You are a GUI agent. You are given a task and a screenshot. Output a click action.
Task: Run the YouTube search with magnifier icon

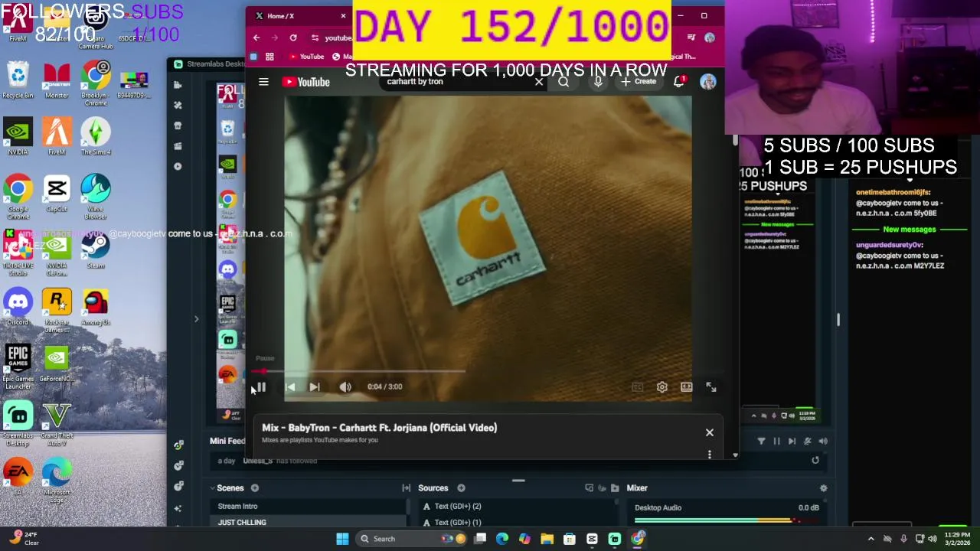click(563, 82)
